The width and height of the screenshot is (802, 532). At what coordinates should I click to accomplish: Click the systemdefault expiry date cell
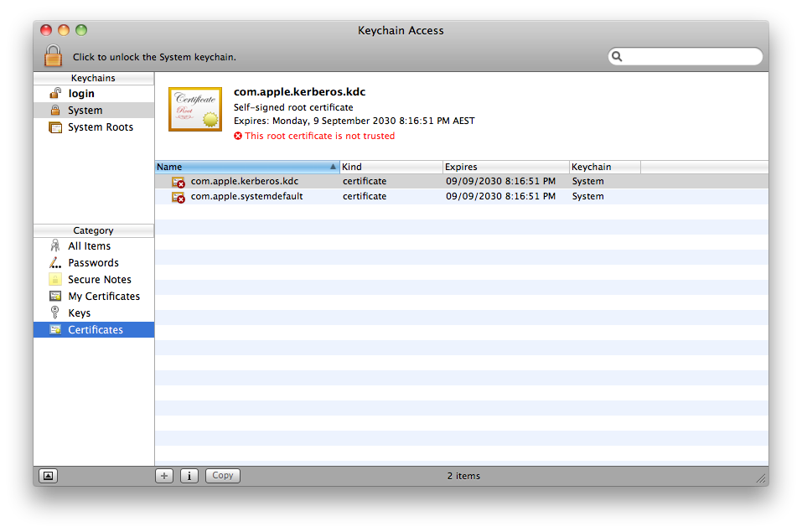pos(501,196)
